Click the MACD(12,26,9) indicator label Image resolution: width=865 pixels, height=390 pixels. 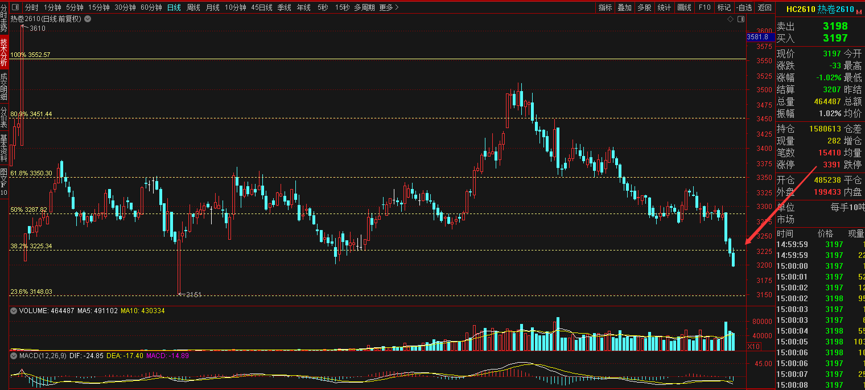coord(43,356)
